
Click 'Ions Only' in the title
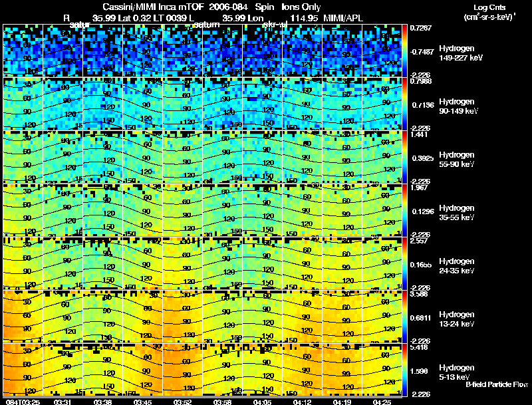301,7
